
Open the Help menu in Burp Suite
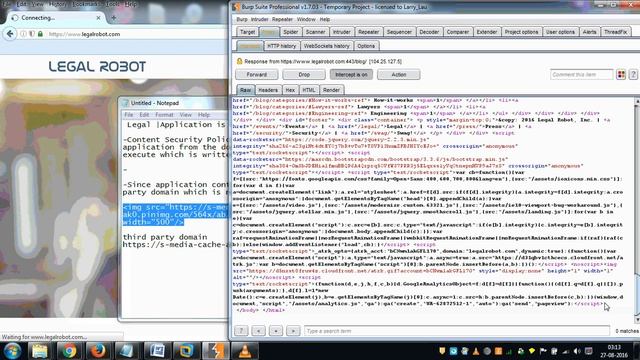coord(325,19)
